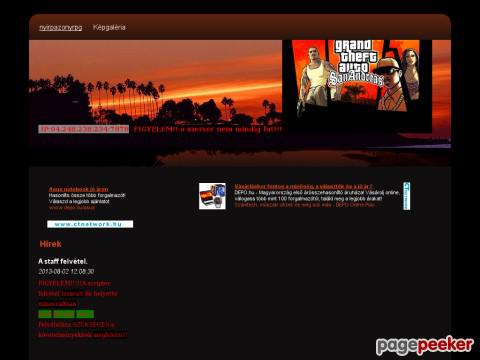Click the middle green highlighted word block

[64, 314]
